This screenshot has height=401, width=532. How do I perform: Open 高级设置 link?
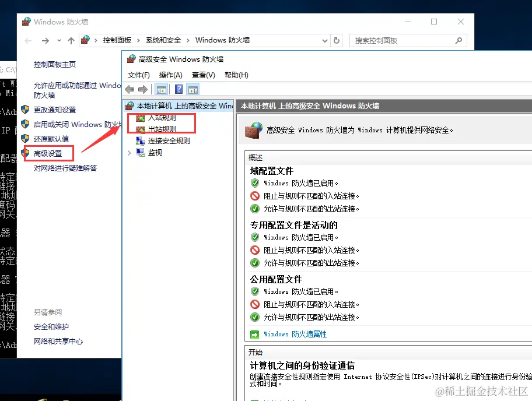coord(48,153)
